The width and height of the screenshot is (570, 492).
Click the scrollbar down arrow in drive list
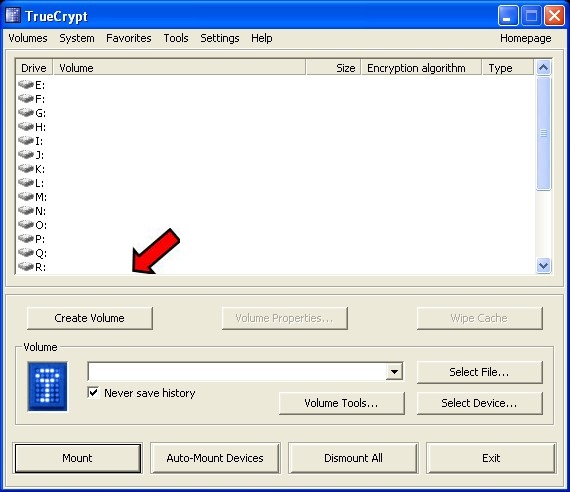pyautogui.click(x=543, y=265)
